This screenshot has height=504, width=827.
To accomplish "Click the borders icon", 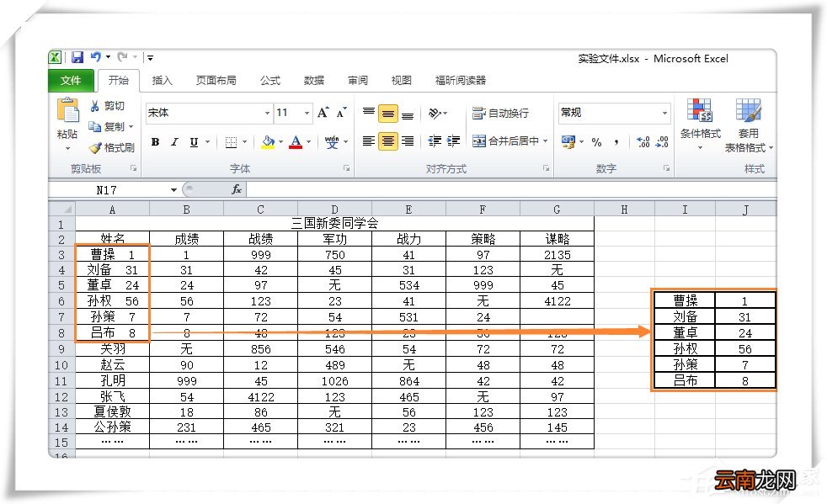I will tap(231, 142).
